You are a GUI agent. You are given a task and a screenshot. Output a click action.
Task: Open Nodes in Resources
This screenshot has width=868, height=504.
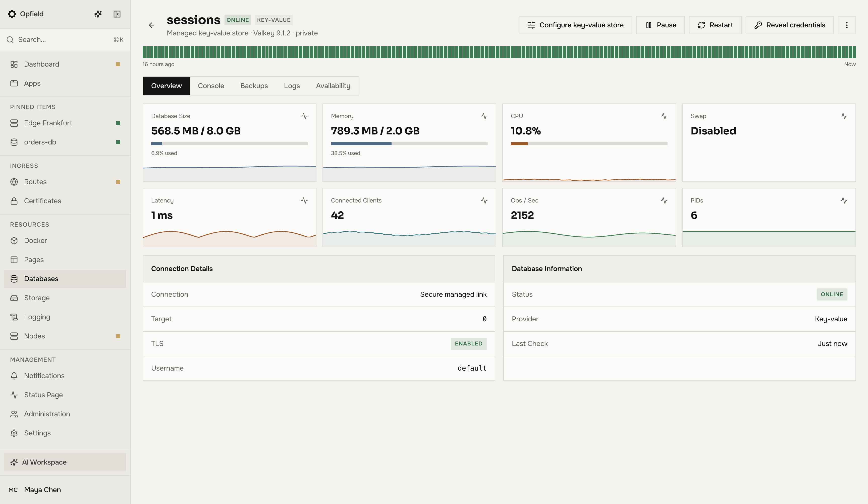(65, 336)
